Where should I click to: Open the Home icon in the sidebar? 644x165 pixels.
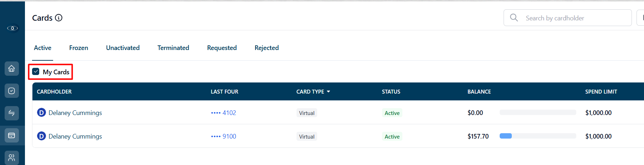(12, 69)
